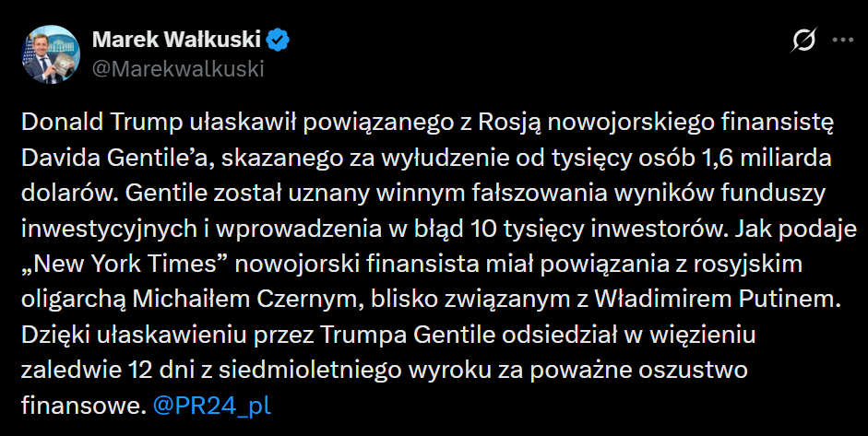Click the Grok icon on the post
This screenshot has height=436, width=868.
point(803,41)
